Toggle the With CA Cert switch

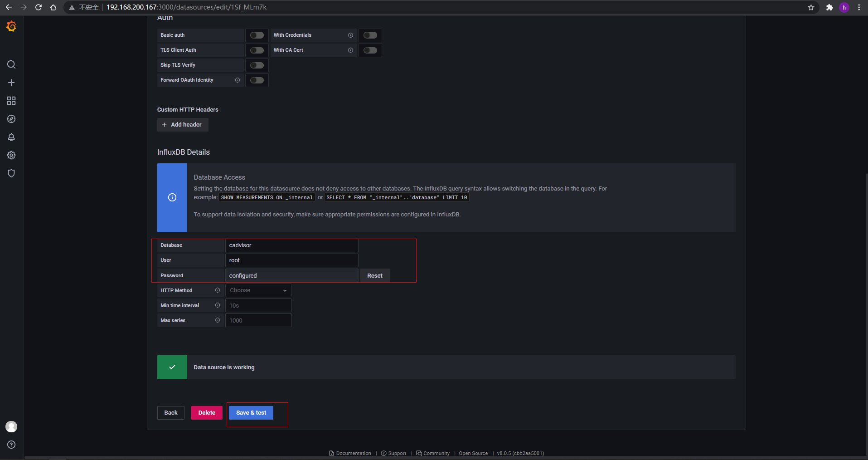370,50
